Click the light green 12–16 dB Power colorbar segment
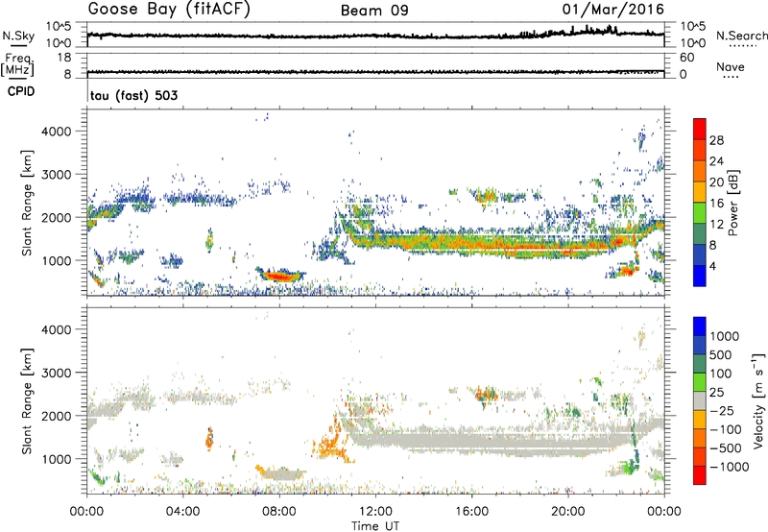This screenshot has height=532, width=768. 700,213
